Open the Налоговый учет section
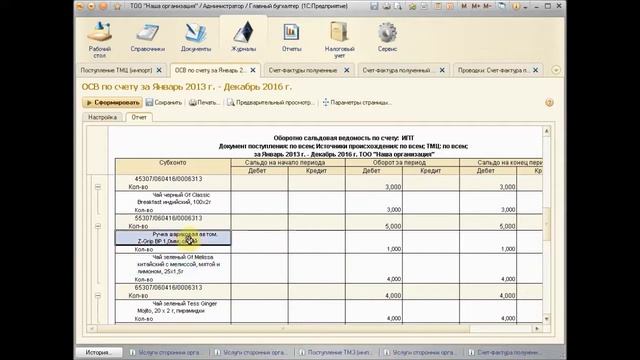The width and height of the screenshot is (640, 360). click(339, 40)
